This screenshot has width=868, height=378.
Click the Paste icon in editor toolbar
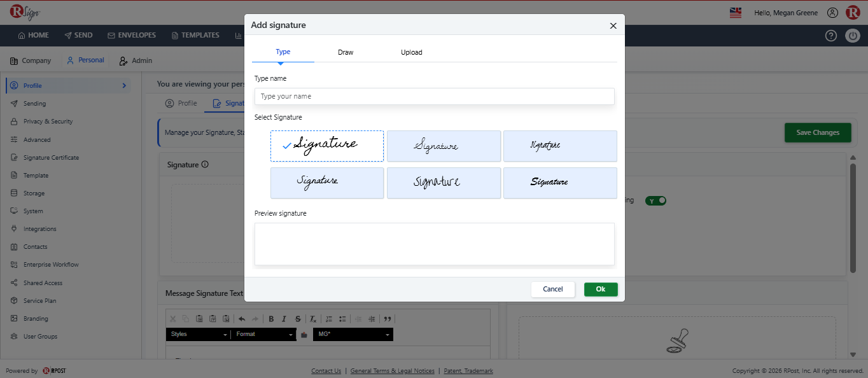pyautogui.click(x=199, y=319)
